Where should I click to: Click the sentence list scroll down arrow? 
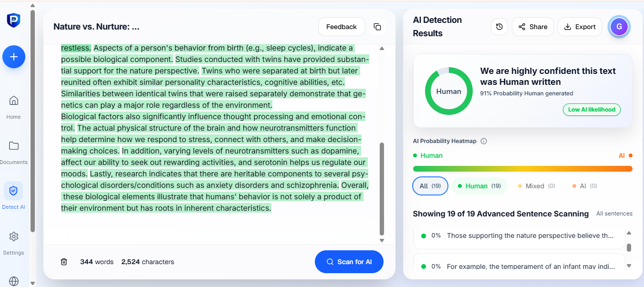(x=629, y=266)
